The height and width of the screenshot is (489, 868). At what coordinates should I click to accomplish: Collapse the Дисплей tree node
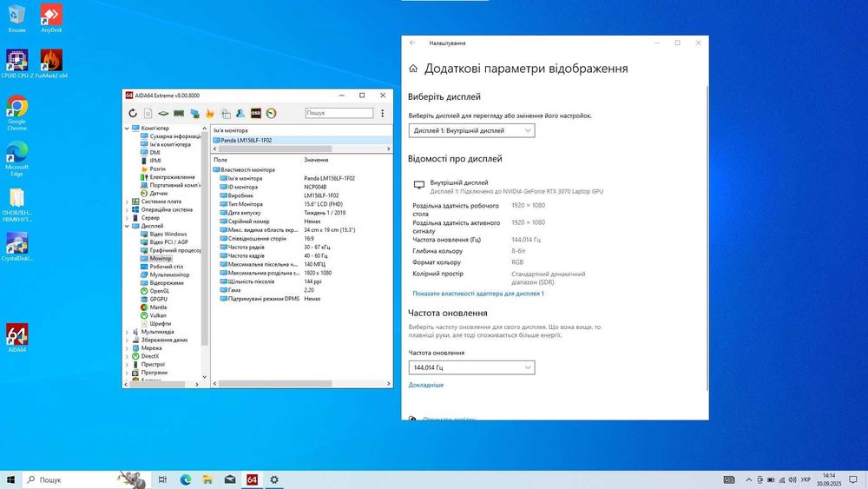(x=127, y=226)
